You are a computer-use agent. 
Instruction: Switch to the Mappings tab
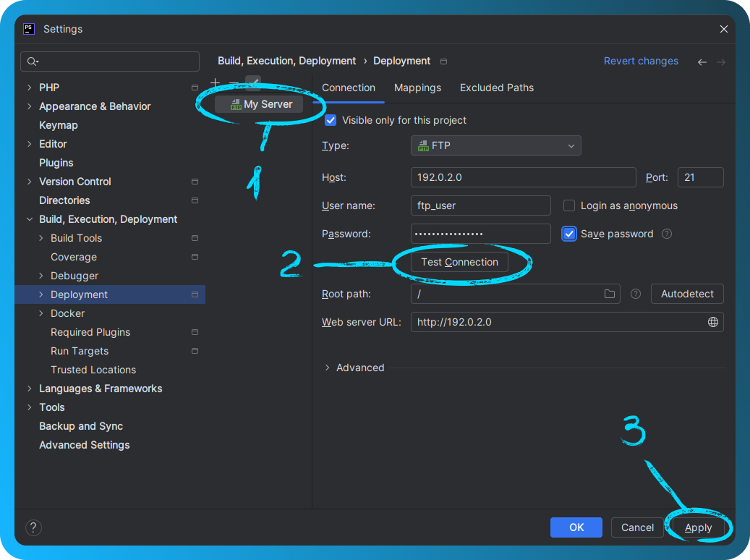click(417, 88)
